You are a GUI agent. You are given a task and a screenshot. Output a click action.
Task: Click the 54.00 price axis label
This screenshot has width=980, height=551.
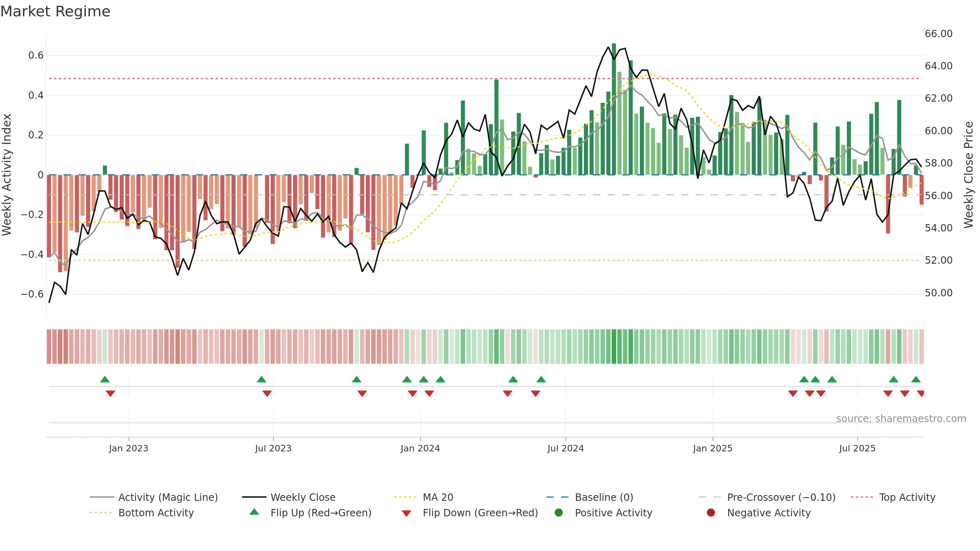(939, 228)
